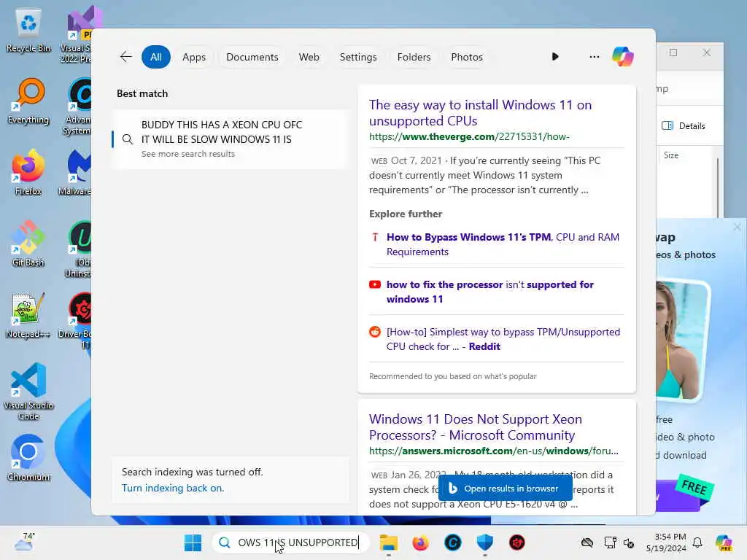Image resolution: width=747 pixels, height=560 pixels.
Task: Open the weather widget showing 74°
Action: [25, 542]
